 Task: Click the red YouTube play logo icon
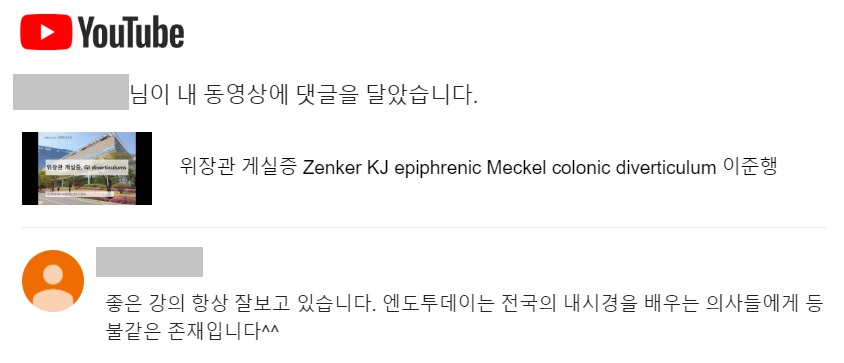point(46,32)
